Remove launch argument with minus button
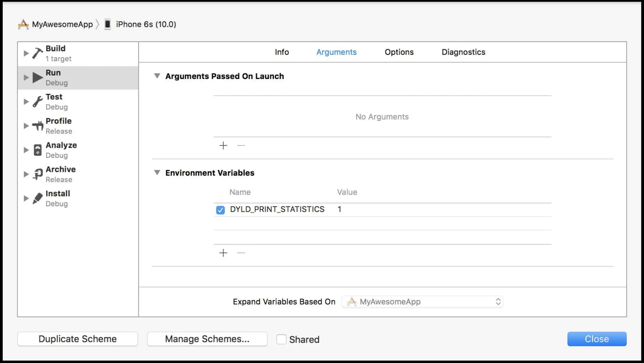Screen dimensions: 644x363 point(241,146)
